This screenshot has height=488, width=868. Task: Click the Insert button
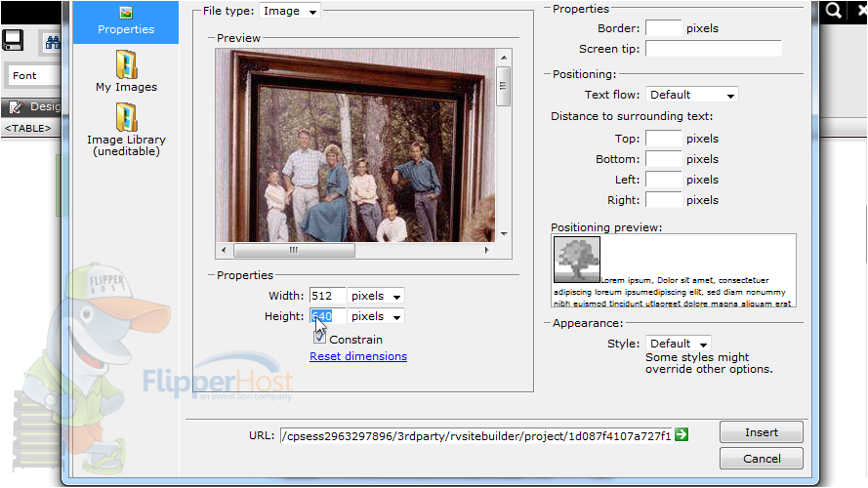(x=762, y=432)
